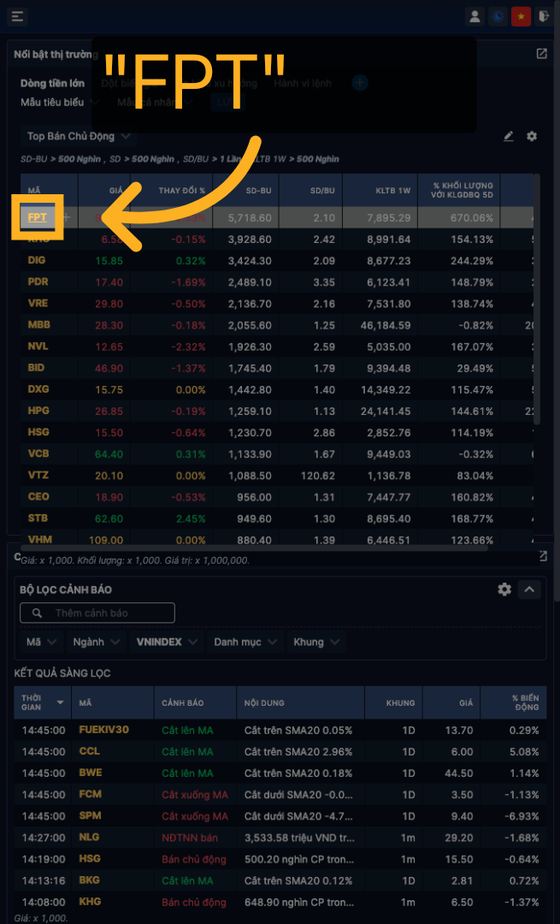Pop out the Nổi bật thị trường panel
This screenshot has width=560, height=924.
click(x=542, y=54)
